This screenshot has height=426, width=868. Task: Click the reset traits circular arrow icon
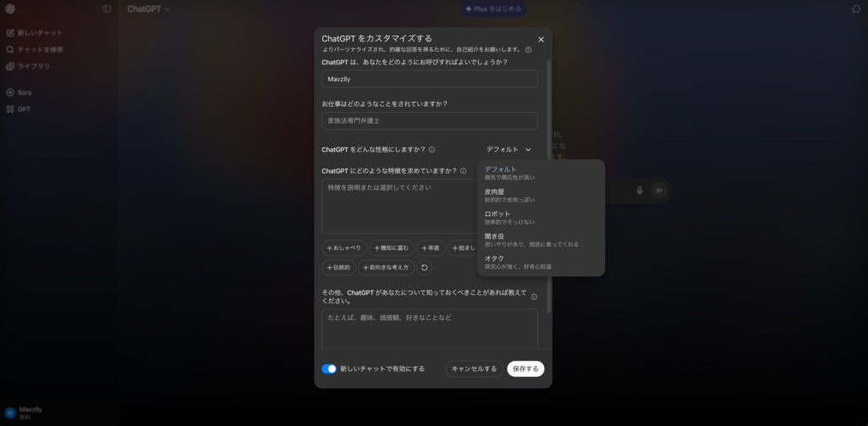425,268
